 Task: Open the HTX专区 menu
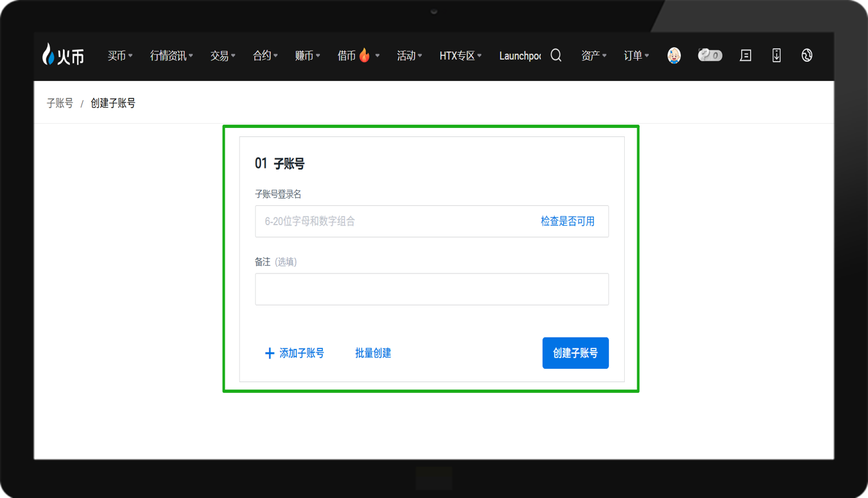click(x=460, y=56)
